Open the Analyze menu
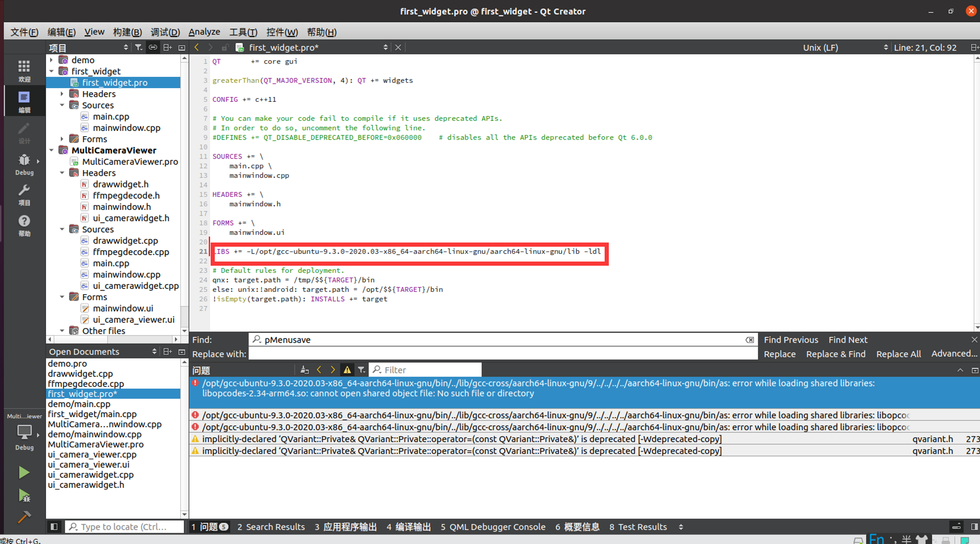The width and height of the screenshot is (980, 544). (204, 32)
